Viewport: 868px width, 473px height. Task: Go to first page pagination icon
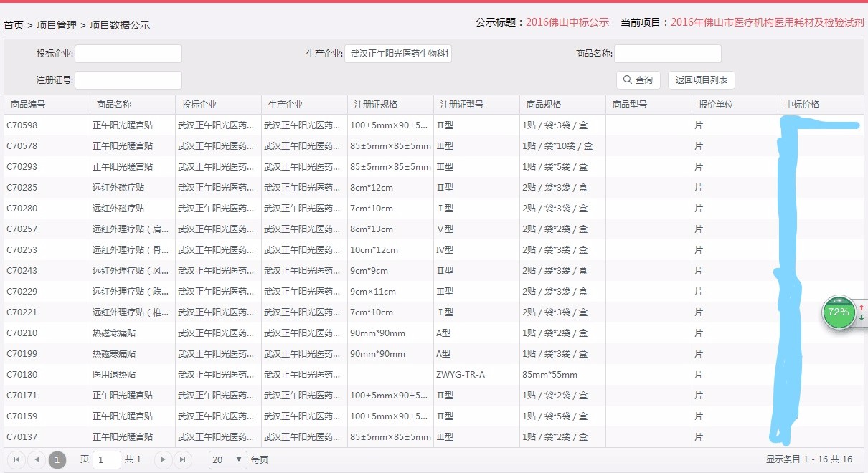tap(16, 459)
